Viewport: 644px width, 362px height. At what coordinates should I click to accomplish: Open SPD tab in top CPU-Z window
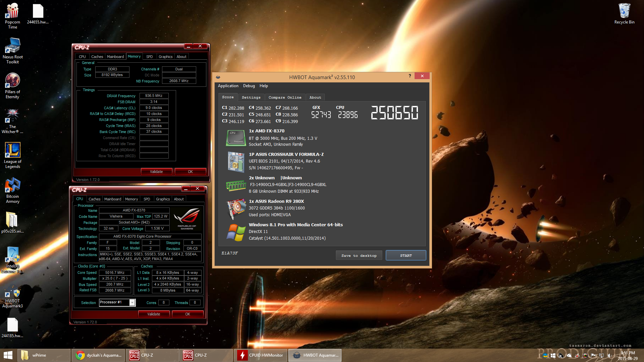(149, 57)
